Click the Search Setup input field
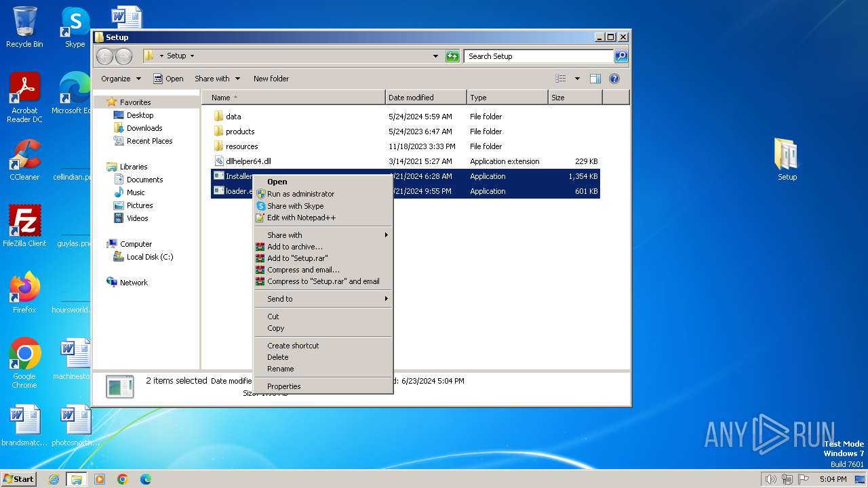This screenshot has width=868, height=488. click(x=539, y=56)
